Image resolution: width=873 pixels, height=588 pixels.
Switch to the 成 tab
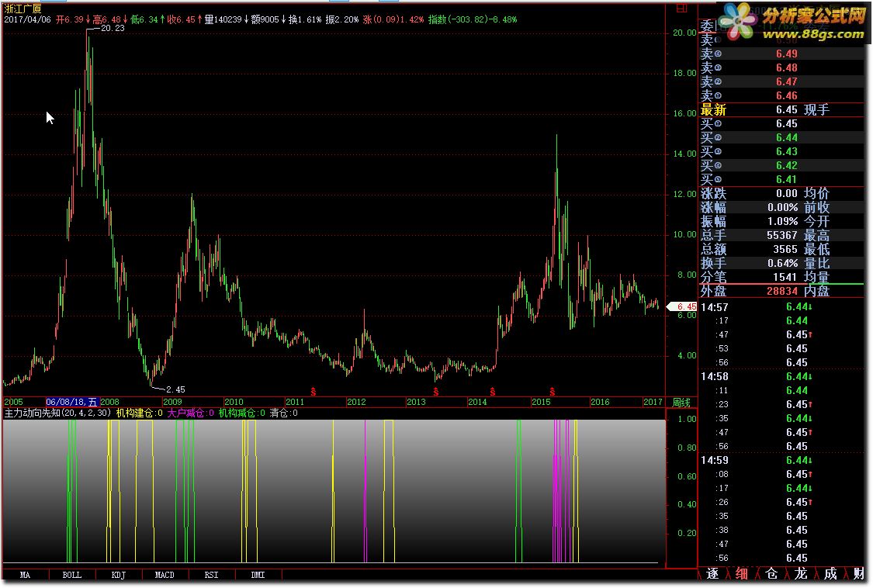[x=830, y=573]
